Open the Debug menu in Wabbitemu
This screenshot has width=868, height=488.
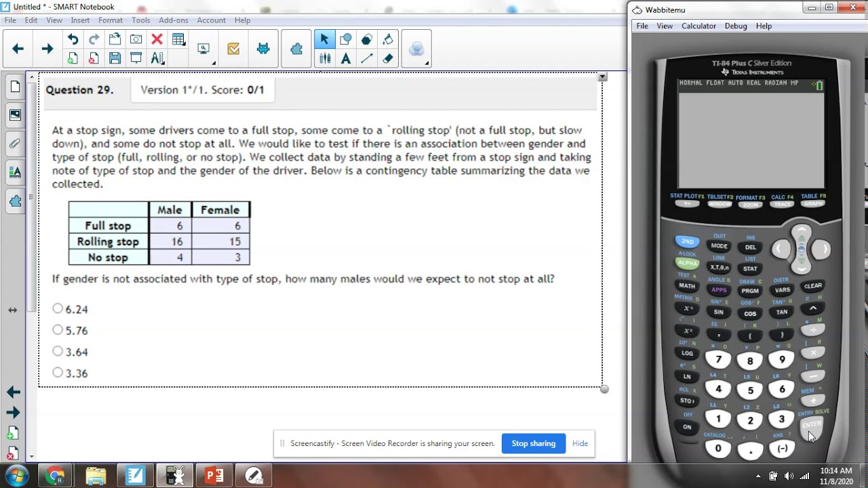736,26
